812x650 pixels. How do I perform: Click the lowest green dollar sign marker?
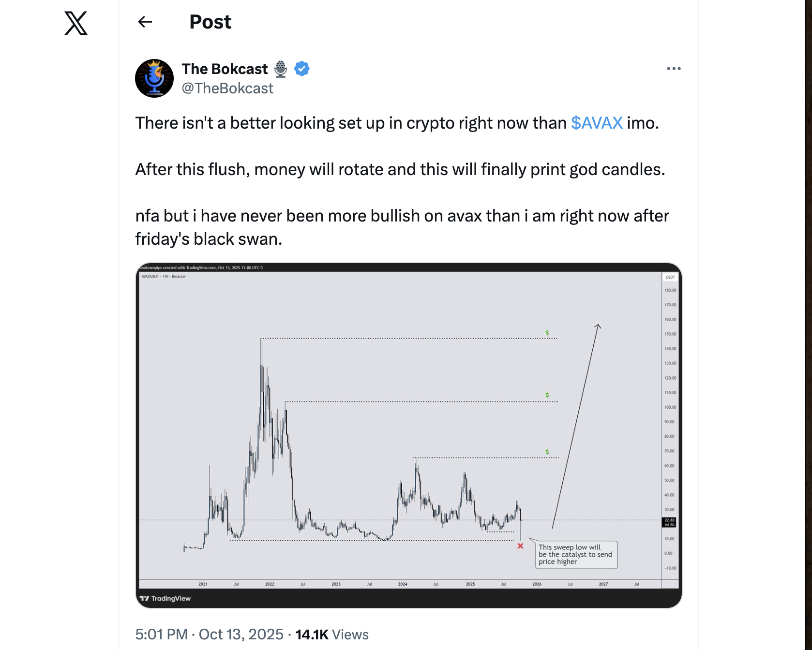[547, 452]
